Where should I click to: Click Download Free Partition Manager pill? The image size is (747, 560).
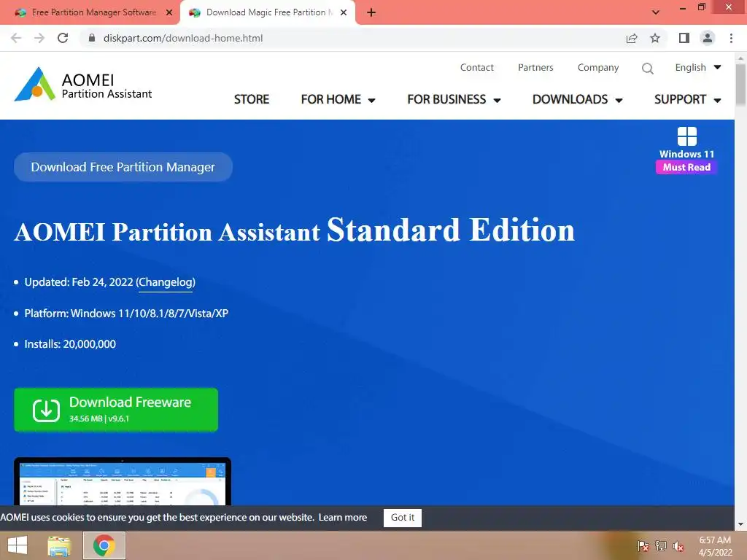point(123,167)
